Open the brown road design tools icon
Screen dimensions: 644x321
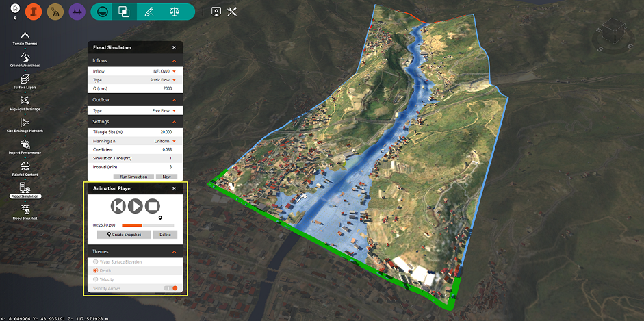point(55,12)
